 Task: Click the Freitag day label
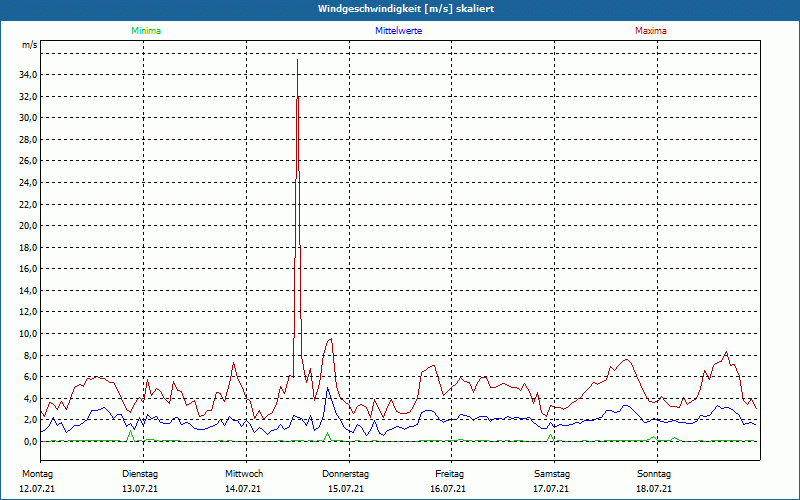pos(450,473)
